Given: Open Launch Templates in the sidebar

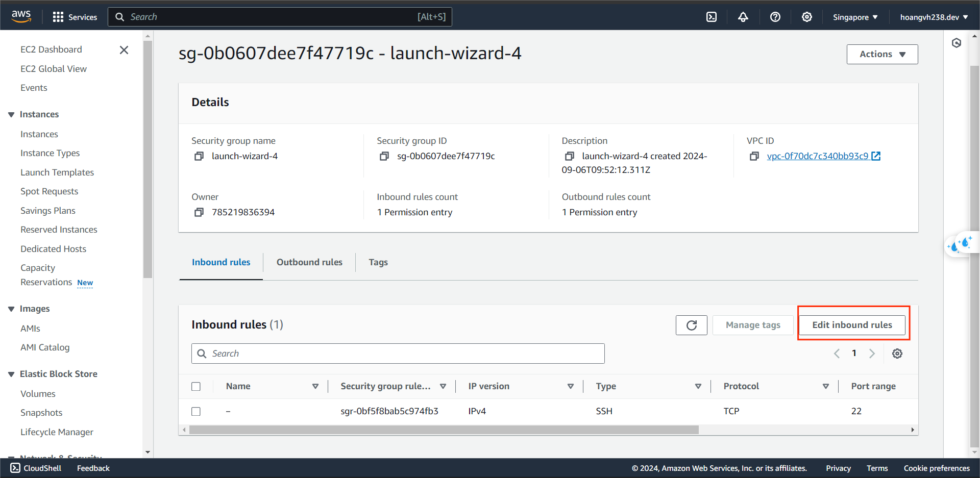Looking at the screenshot, I should coord(57,172).
